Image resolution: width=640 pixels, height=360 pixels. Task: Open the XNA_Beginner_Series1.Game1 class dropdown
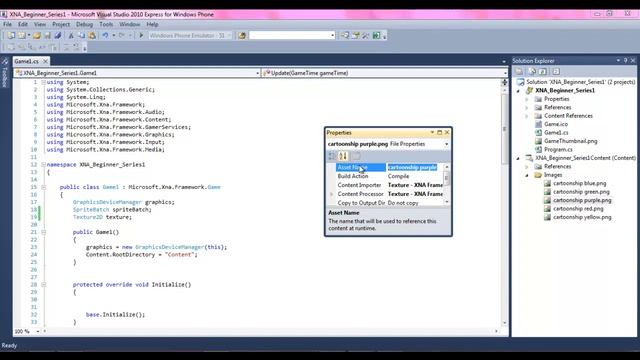click(258, 73)
